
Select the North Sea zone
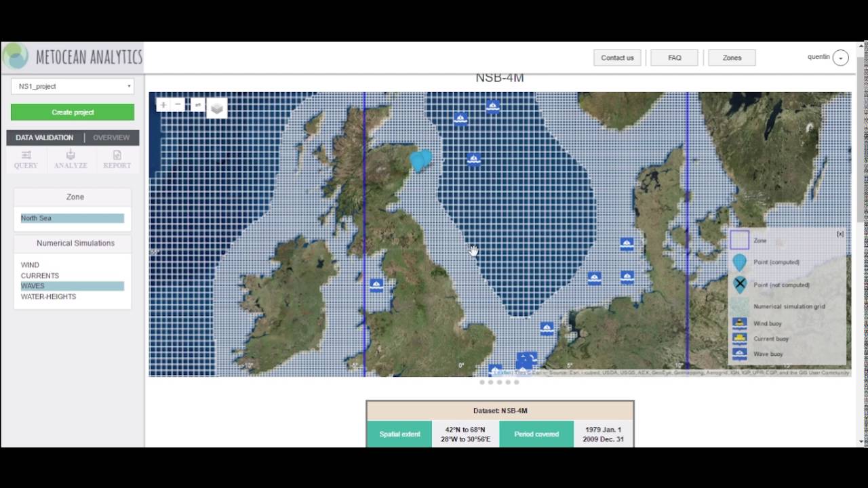(73, 218)
